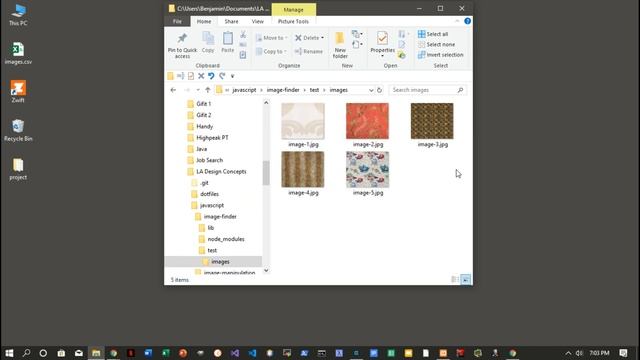The width and height of the screenshot is (640, 360).
Task: Switch to Details view in status bar
Action: 455,280
